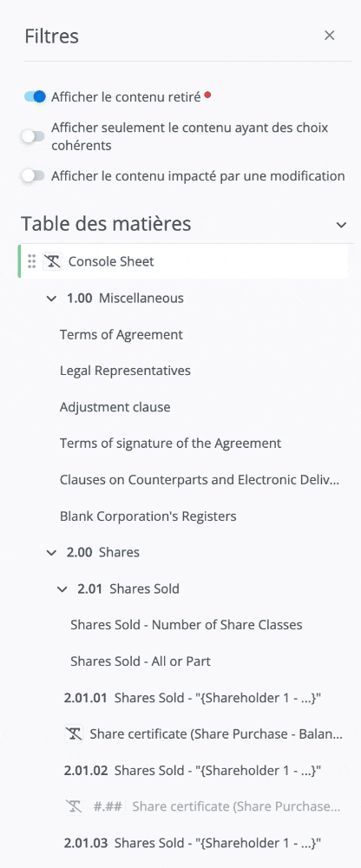
Task: Select the 2.01.03 Shares Sold item
Action: click(193, 843)
